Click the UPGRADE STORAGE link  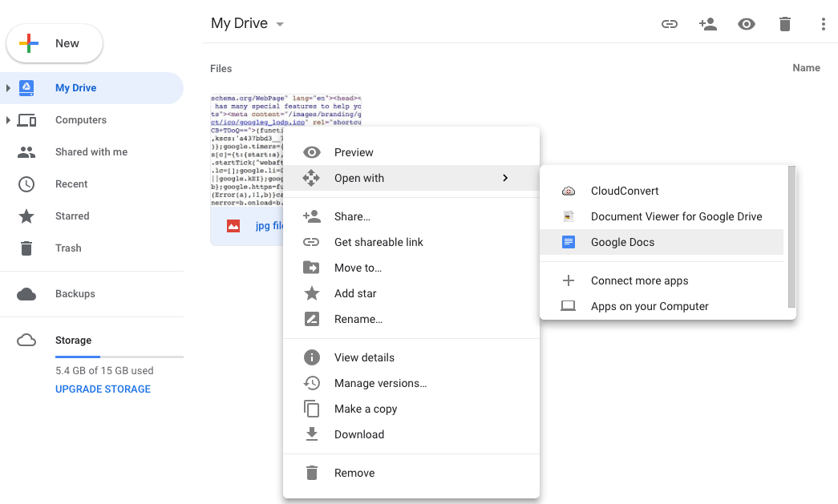pyautogui.click(x=103, y=389)
